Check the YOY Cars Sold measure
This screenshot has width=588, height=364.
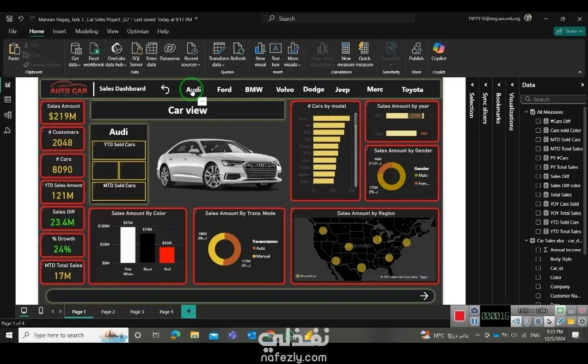[538, 204]
